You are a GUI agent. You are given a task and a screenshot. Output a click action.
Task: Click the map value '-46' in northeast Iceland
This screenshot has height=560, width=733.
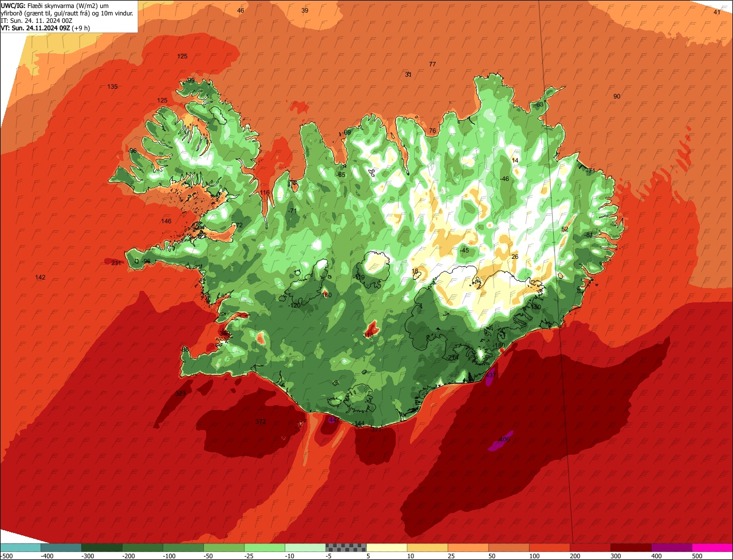pyautogui.click(x=504, y=179)
